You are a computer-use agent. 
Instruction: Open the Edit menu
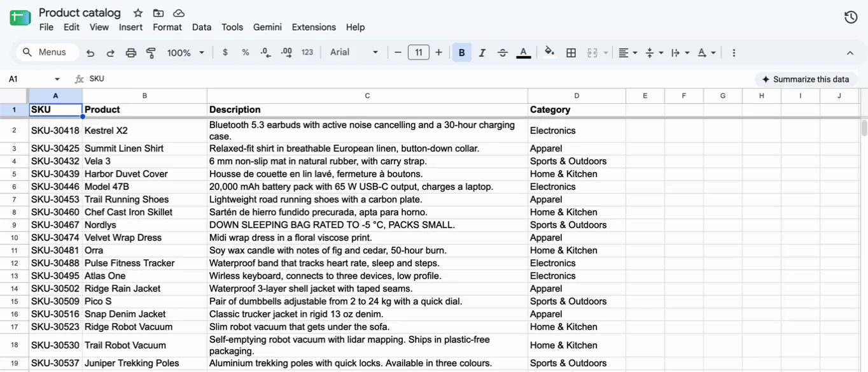(x=71, y=27)
